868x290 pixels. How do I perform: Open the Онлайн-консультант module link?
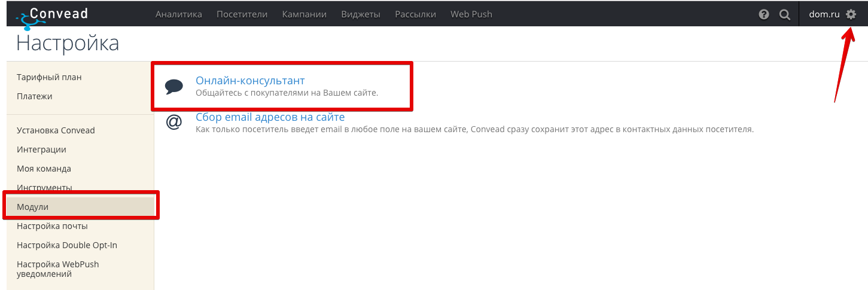[250, 81]
